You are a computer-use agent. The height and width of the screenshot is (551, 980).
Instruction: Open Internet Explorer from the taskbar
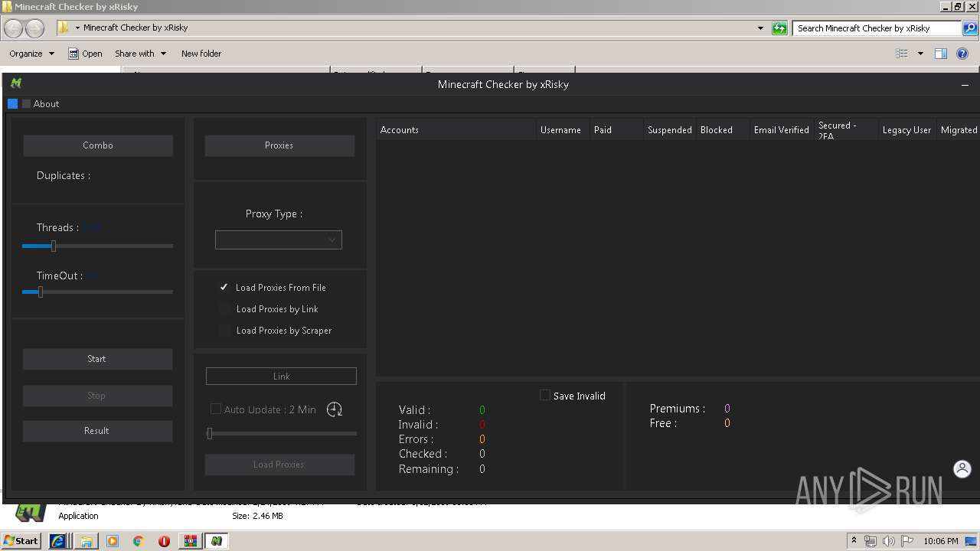point(57,541)
